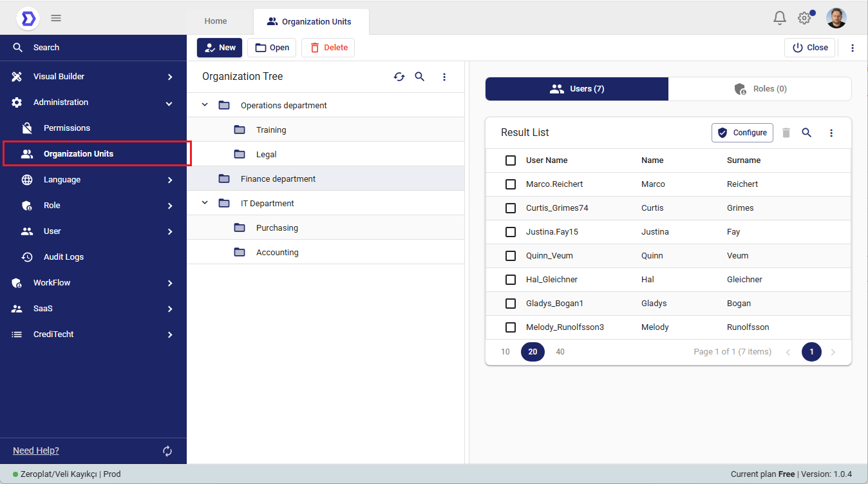Collapse the Operations department node
Viewport: 868px width, 484px height.
(205, 105)
